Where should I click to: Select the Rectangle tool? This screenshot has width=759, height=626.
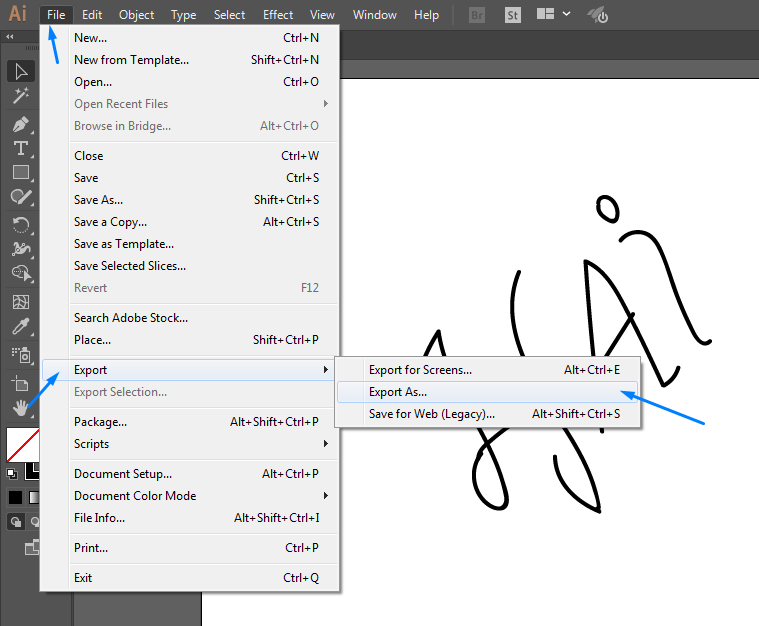(20, 172)
